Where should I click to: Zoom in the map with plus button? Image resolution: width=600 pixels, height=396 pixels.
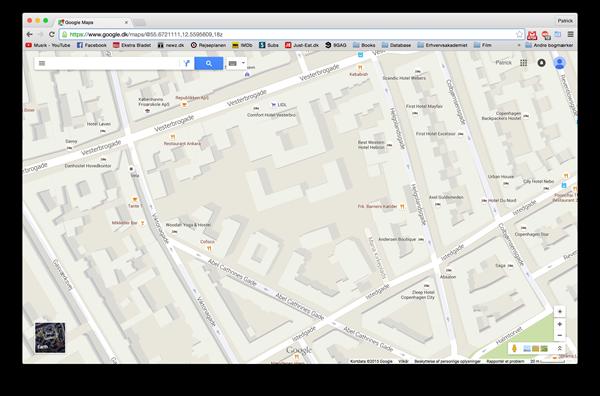[560, 311]
